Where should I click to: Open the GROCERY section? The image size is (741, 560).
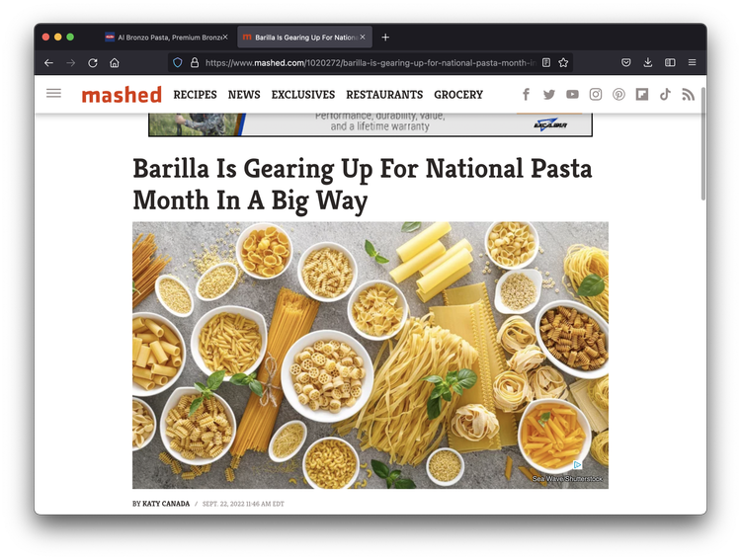(x=458, y=95)
